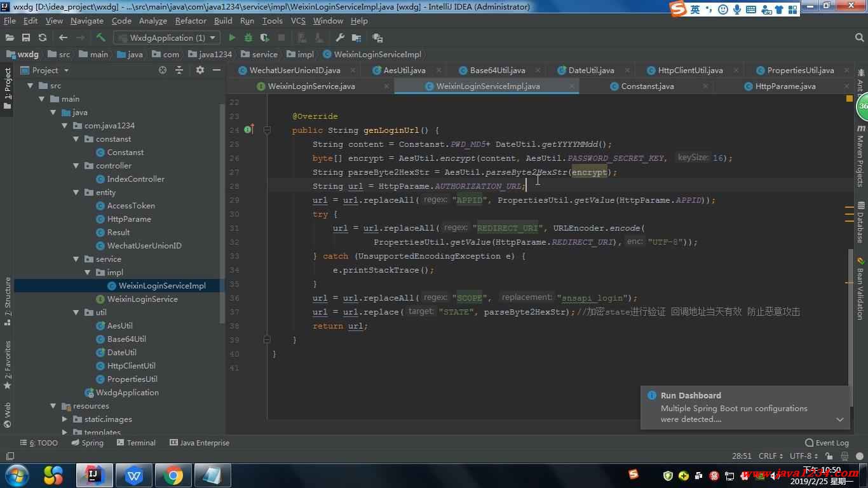Switch to the HttpClientUtil.java tab
The image size is (868, 488).
[x=689, y=71]
